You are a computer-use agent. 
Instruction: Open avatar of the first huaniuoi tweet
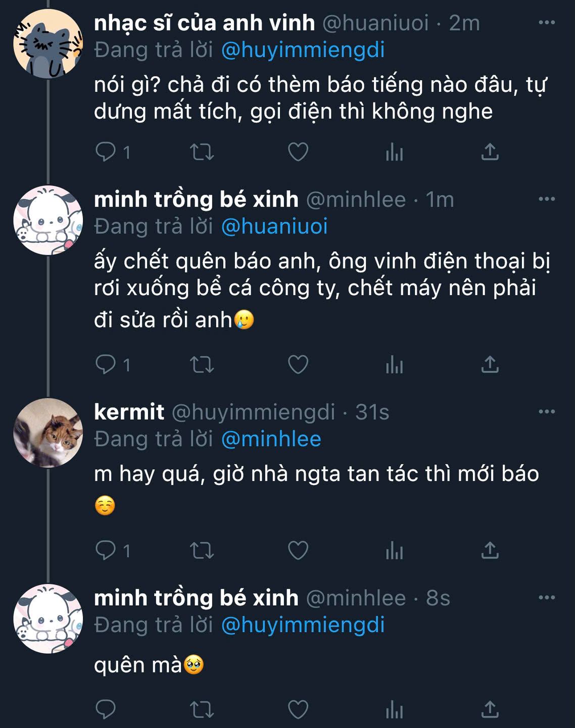click(x=48, y=43)
